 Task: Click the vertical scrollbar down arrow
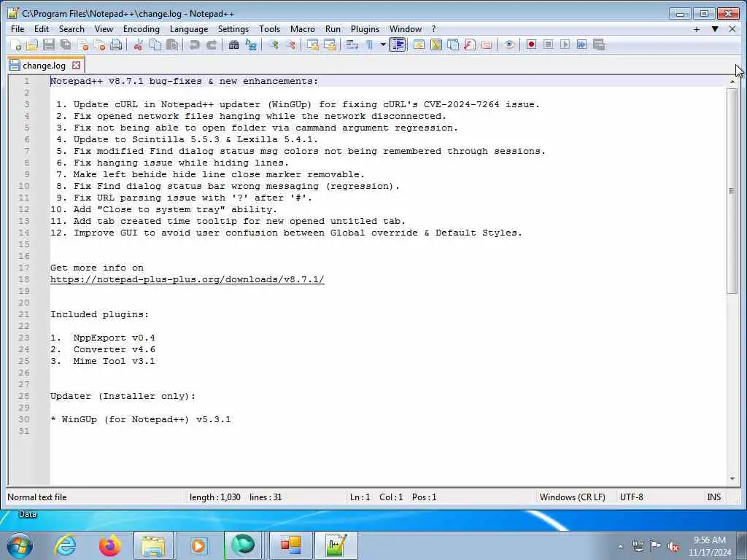[x=732, y=478]
